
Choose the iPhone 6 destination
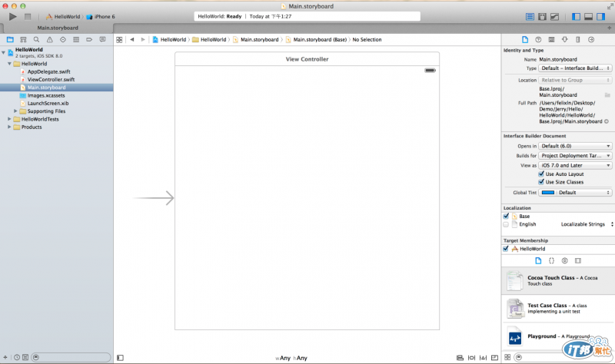pos(101,16)
